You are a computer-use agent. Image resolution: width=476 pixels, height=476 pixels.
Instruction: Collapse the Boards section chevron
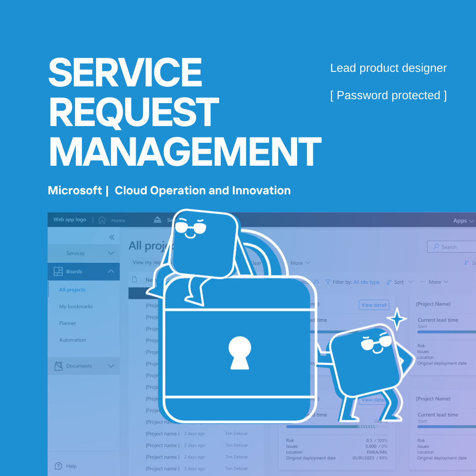click(x=111, y=271)
